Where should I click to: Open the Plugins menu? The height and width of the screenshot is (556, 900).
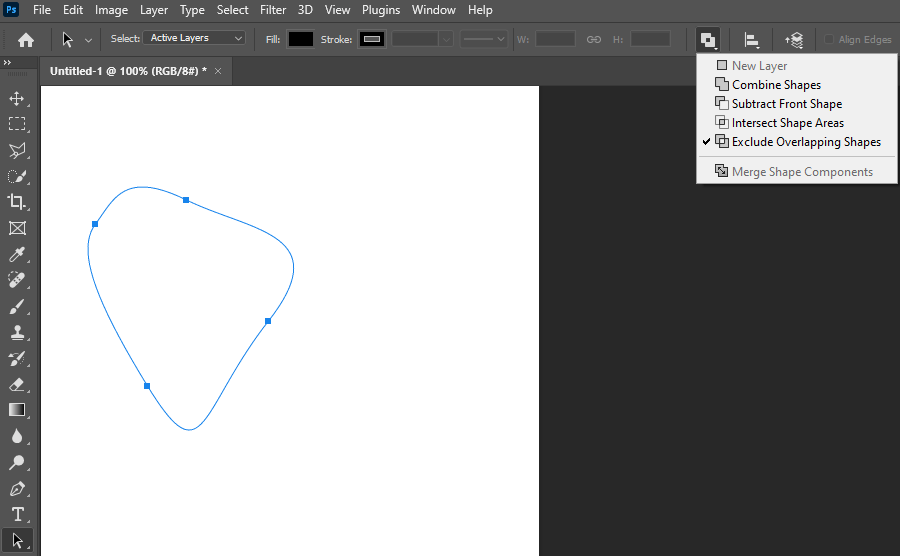point(381,10)
